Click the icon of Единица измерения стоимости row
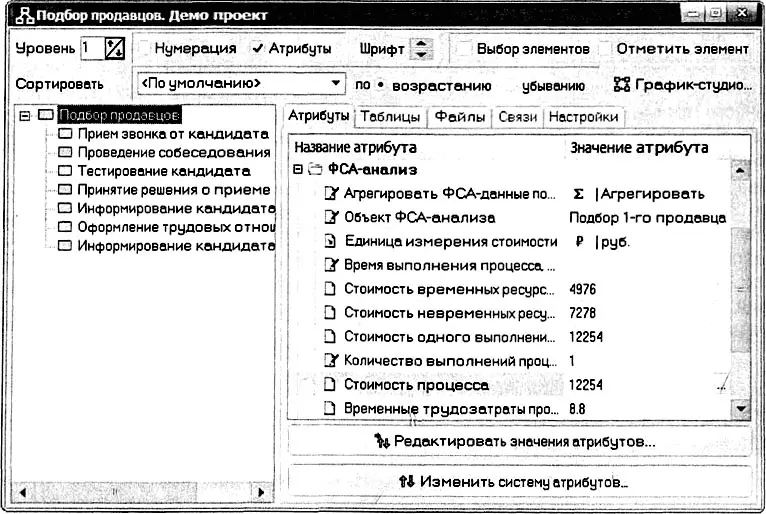 [x=331, y=241]
